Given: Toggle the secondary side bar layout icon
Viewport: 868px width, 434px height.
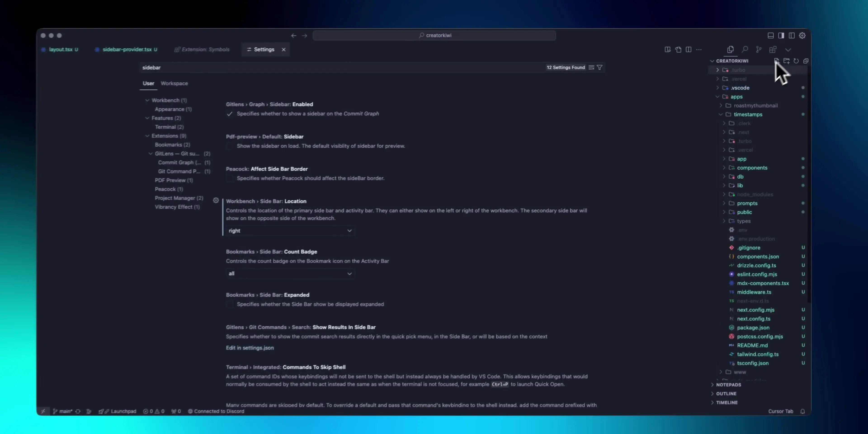Looking at the screenshot, I should tap(792, 35).
